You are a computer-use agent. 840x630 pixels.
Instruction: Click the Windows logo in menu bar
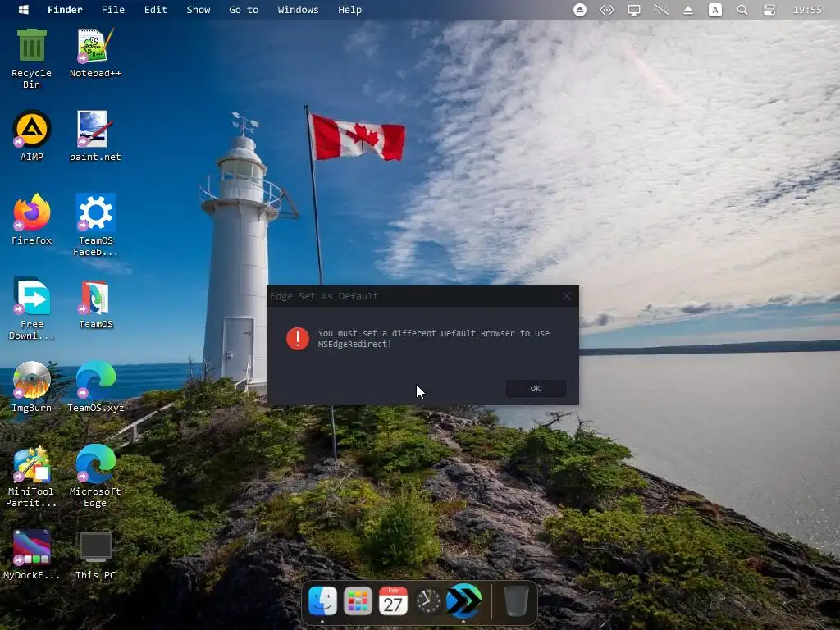[24, 10]
